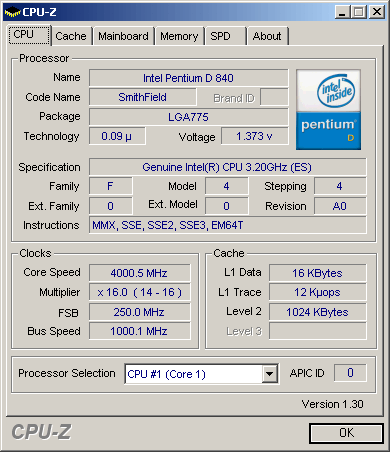This screenshot has width=390, height=452.
Task: Open the About tab
Action: (x=267, y=36)
